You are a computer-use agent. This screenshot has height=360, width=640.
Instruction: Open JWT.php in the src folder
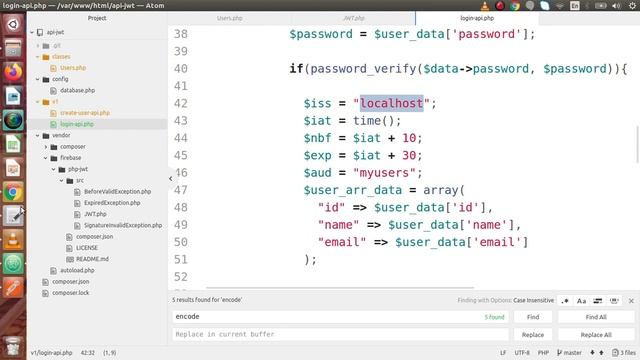[95, 214]
